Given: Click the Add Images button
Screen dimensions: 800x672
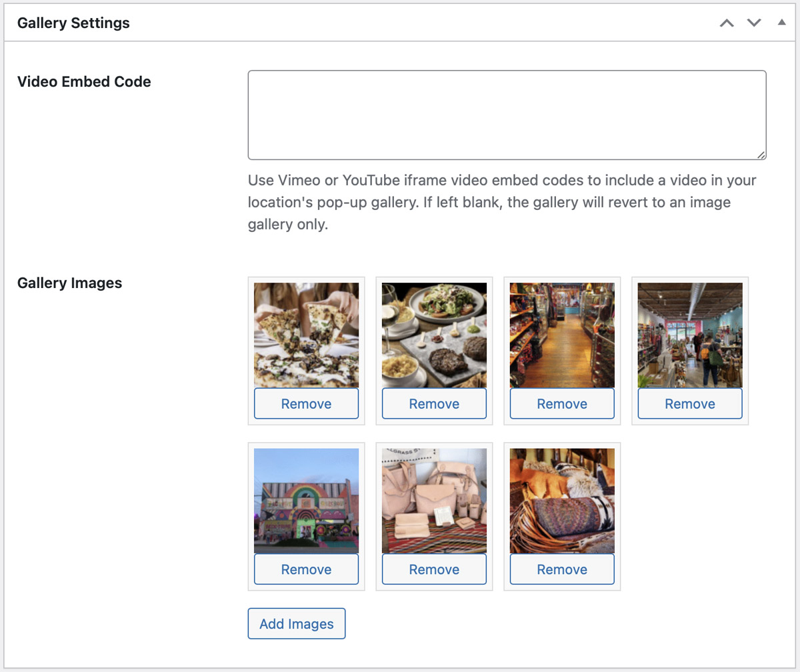Looking at the screenshot, I should pos(297,624).
